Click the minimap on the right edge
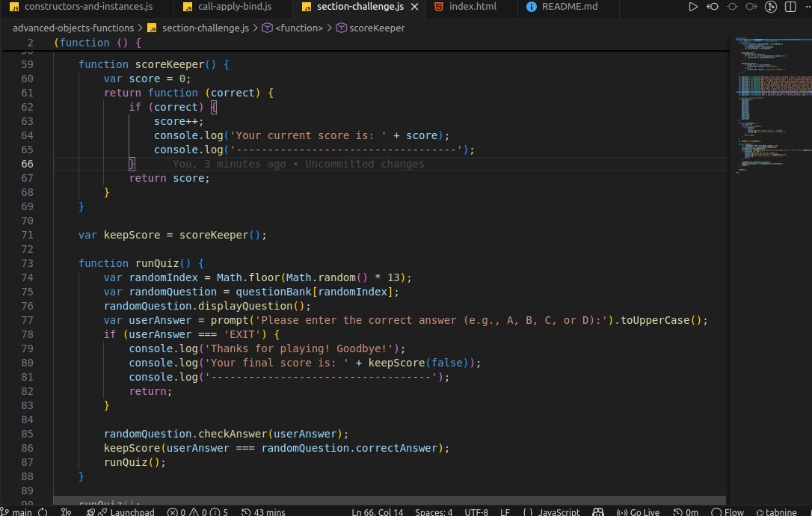The image size is (812, 516). tap(770, 112)
